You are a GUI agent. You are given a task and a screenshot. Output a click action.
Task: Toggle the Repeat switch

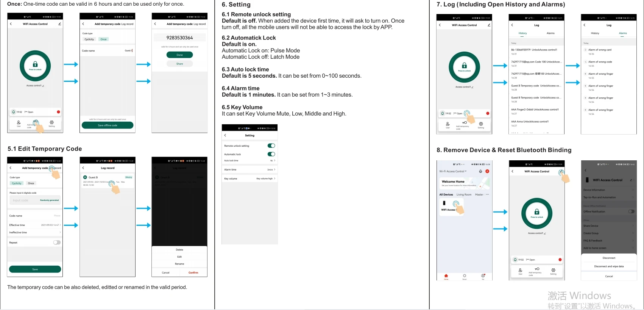tap(57, 243)
